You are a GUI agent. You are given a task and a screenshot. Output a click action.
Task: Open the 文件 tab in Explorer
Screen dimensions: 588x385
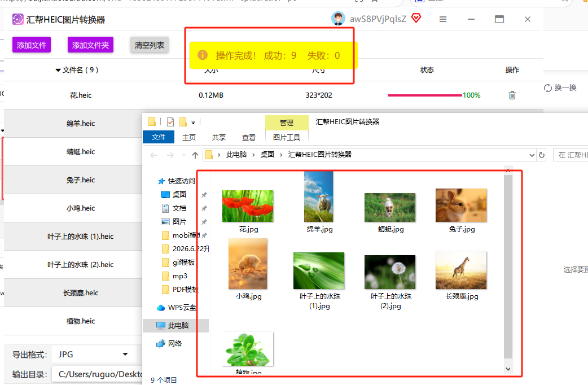click(x=159, y=137)
